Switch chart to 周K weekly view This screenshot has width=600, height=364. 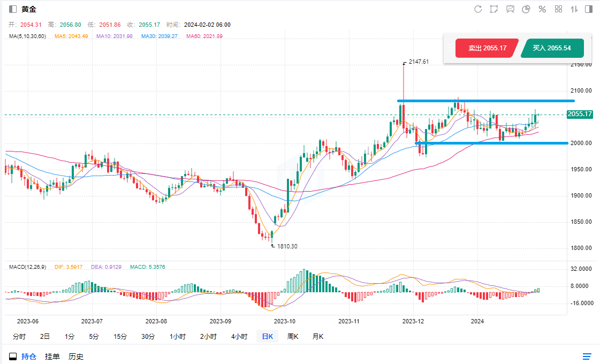pyautogui.click(x=293, y=337)
